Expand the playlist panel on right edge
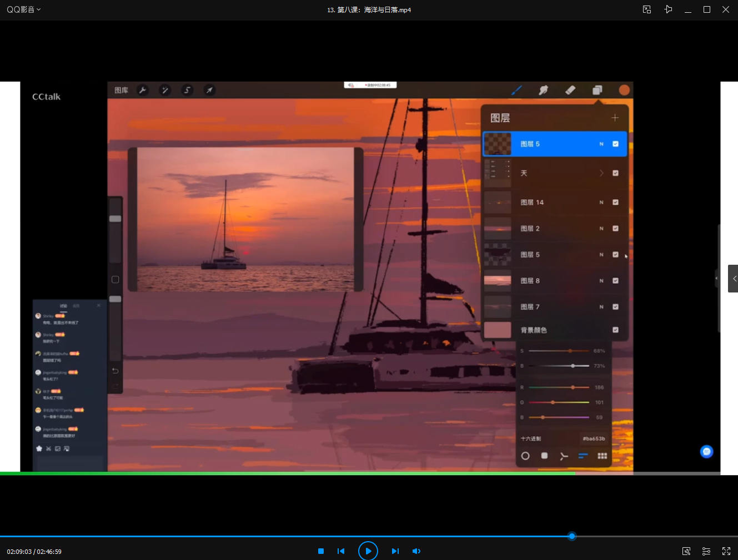Image resolution: width=738 pixels, height=560 pixels. (734, 279)
